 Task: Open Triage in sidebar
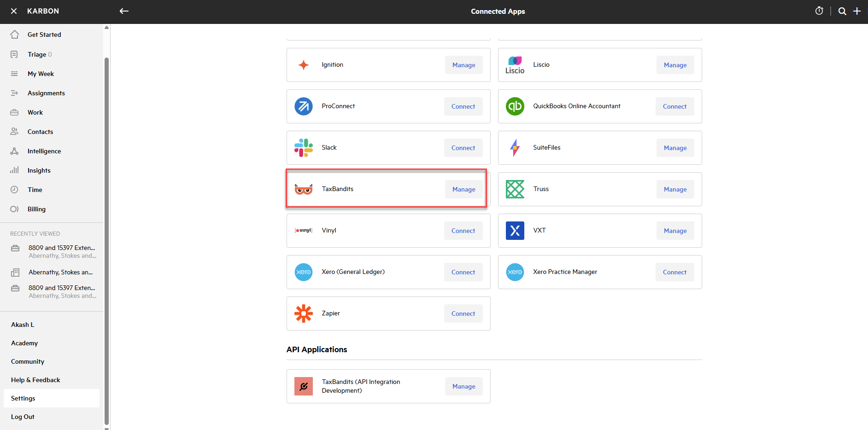(37, 54)
